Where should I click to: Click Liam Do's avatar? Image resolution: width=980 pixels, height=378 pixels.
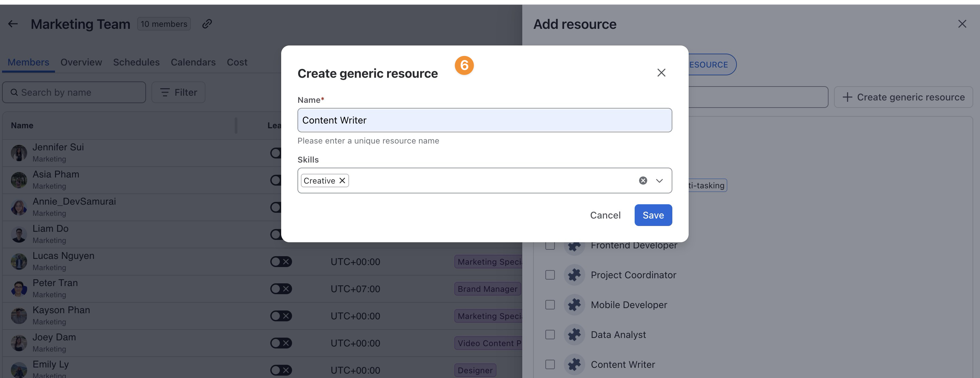[x=19, y=234]
